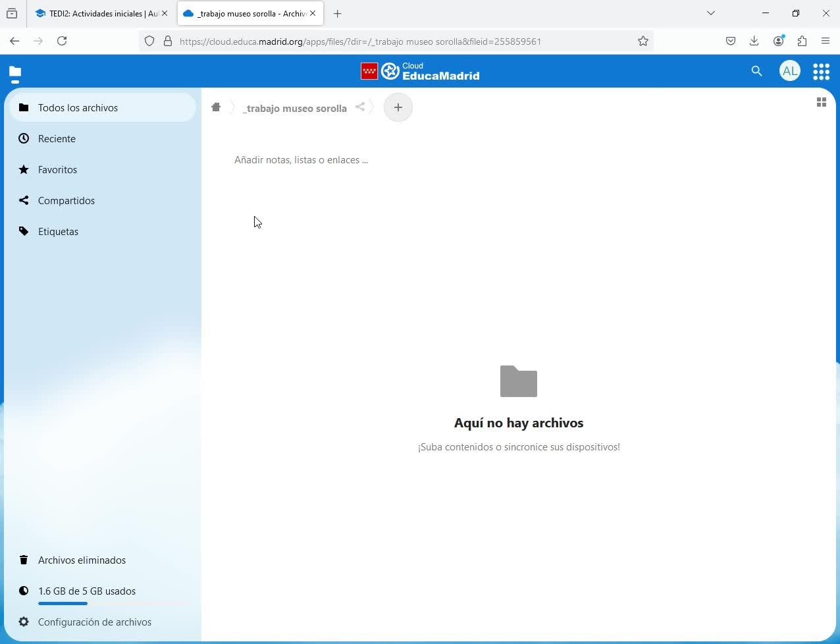
Task: Click the plus button to add new file
Action: 398,107
